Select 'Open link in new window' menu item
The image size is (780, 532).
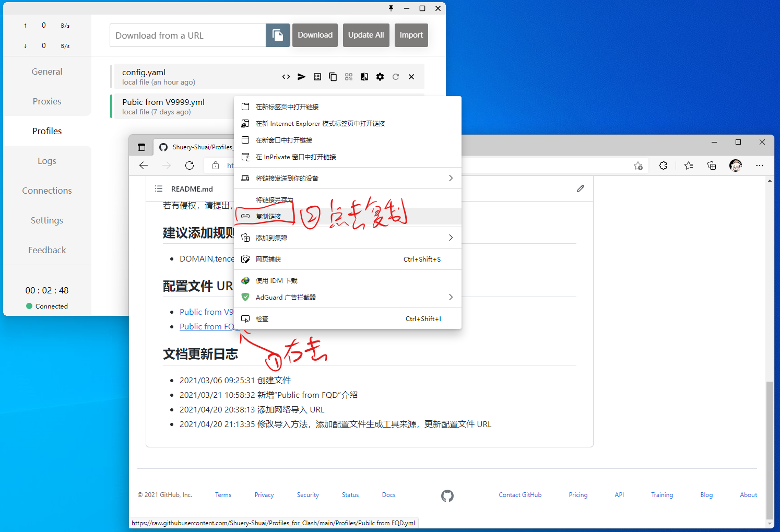pos(348,140)
